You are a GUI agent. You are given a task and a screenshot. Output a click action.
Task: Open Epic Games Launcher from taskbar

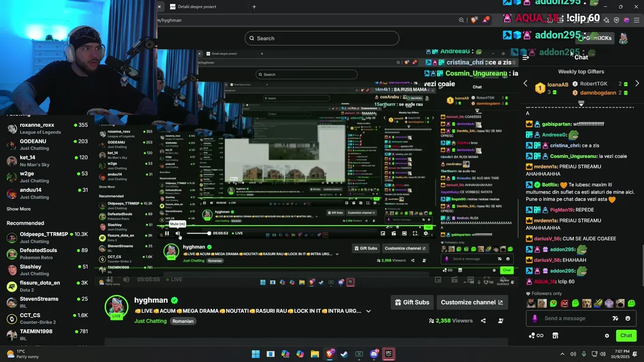click(388, 354)
